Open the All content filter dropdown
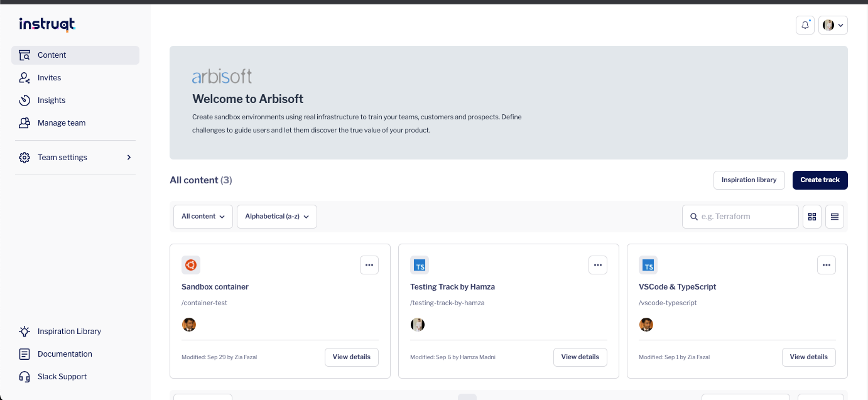 point(203,216)
